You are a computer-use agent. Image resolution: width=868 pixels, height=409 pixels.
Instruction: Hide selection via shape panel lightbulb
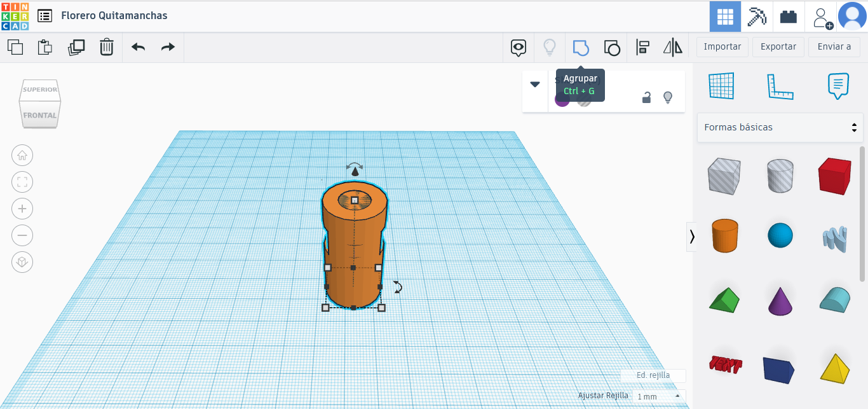[x=668, y=97]
